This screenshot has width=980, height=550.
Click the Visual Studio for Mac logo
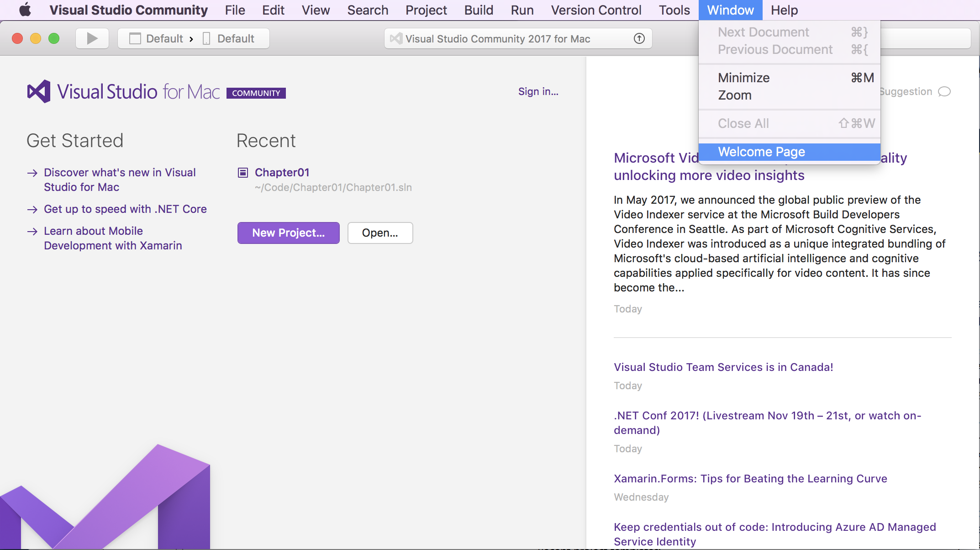[39, 91]
